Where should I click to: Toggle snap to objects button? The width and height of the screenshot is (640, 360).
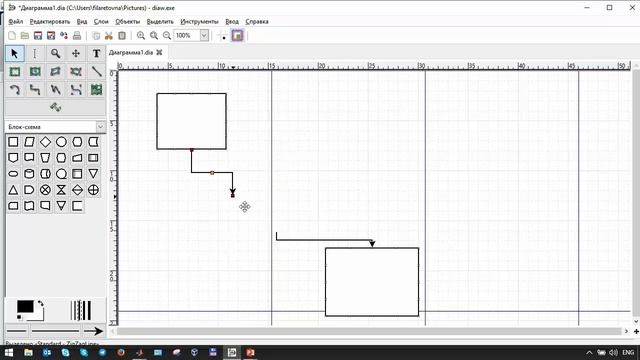coord(238,36)
